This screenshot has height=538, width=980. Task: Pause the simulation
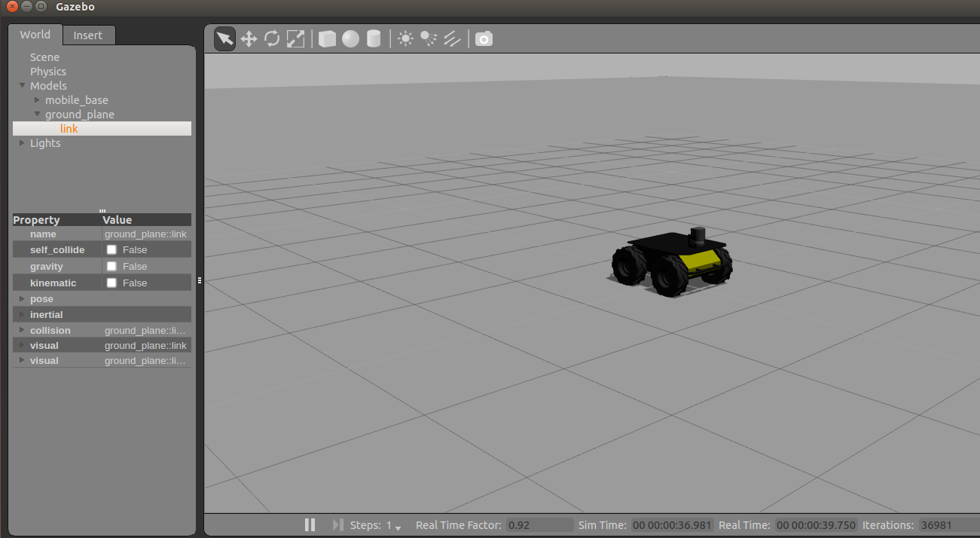tap(310, 525)
